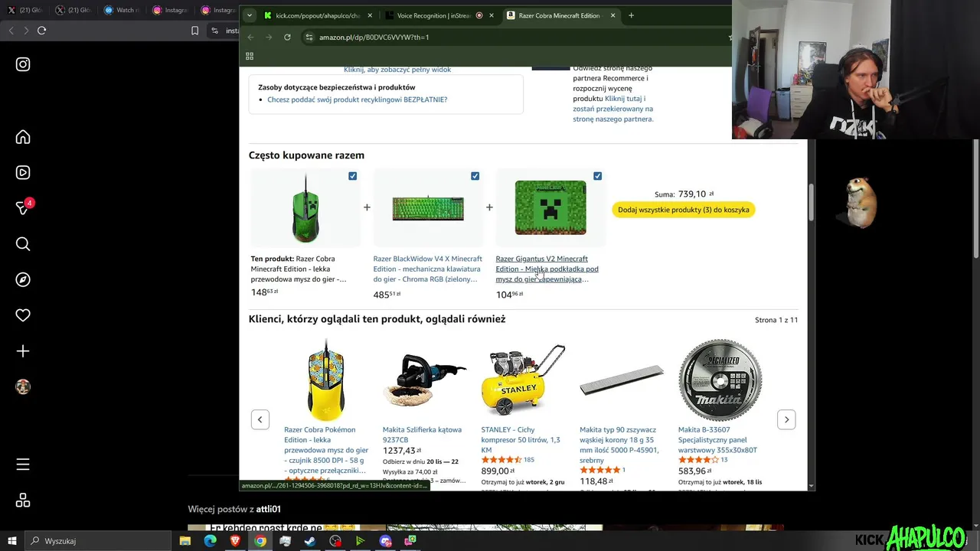Open Instagram Explore compass icon
Viewport: 980px width, 551px height.
(x=23, y=279)
